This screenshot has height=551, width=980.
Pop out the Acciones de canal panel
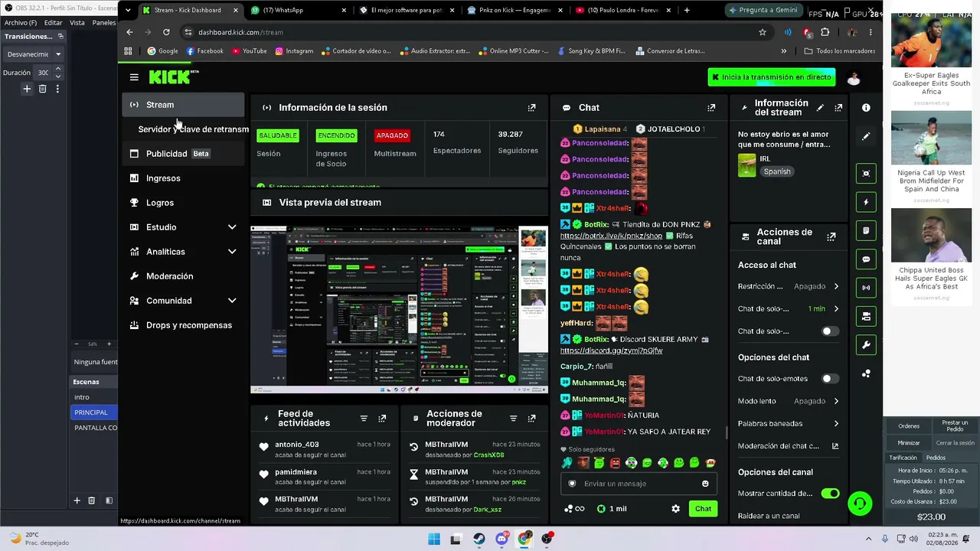[x=831, y=237]
